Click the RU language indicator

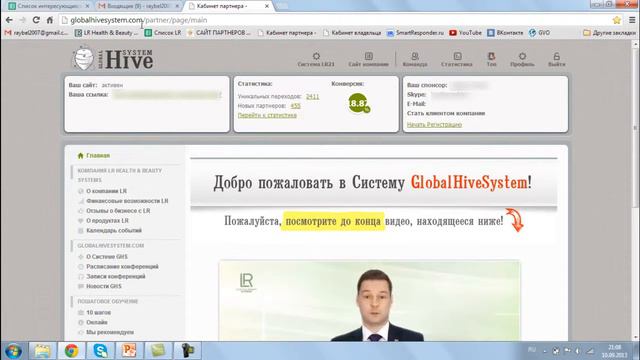point(532,349)
